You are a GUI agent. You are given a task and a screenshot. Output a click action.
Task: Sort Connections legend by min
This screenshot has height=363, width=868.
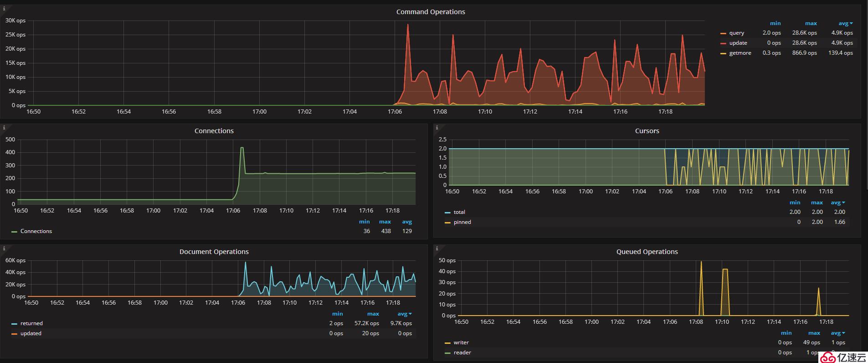(x=365, y=222)
